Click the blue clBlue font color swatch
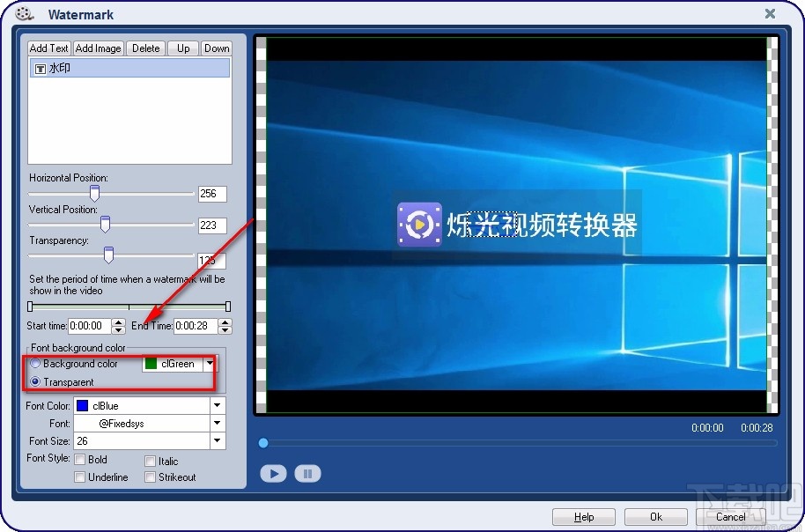This screenshot has width=805, height=532. 82,406
